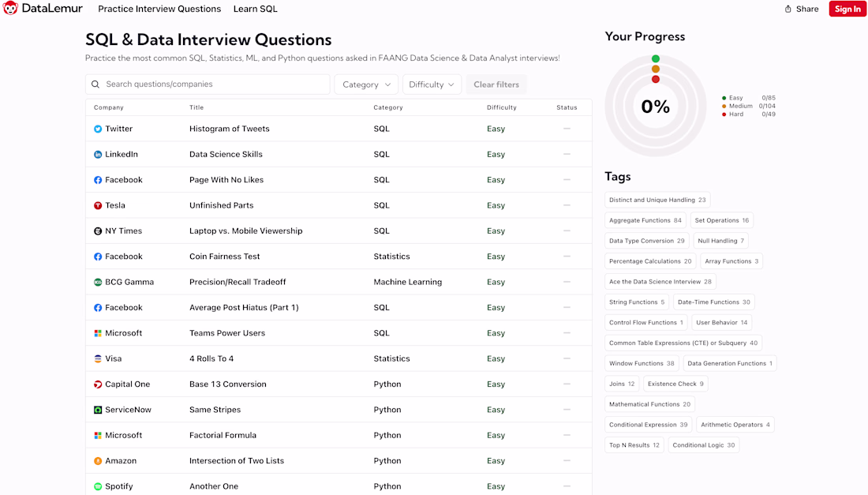The image size is (868, 495).
Task: Click the Capital One logo icon
Action: tap(98, 384)
